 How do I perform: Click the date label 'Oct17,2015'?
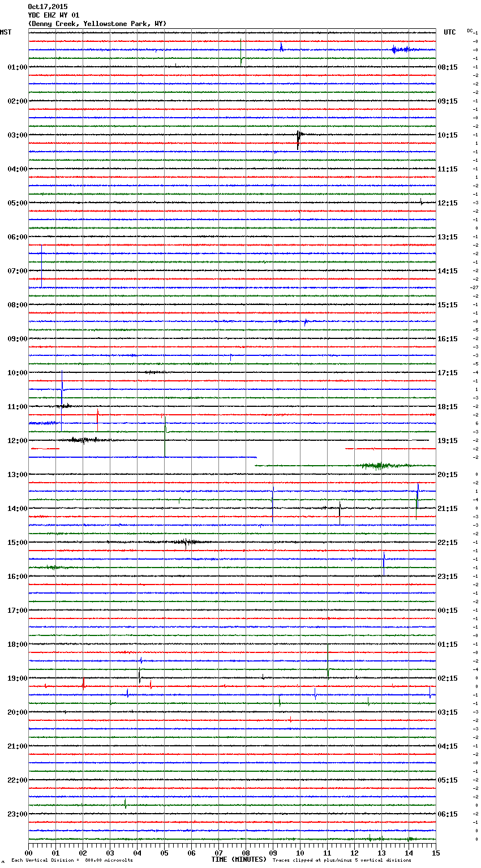coord(48,7)
